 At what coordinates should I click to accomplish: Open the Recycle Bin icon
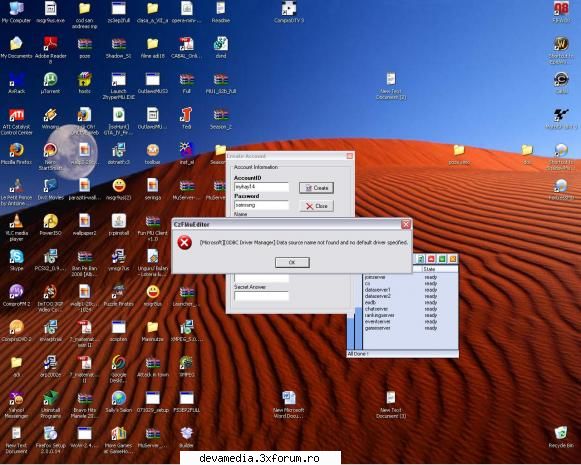pyautogui.click(x=561, y=437)
